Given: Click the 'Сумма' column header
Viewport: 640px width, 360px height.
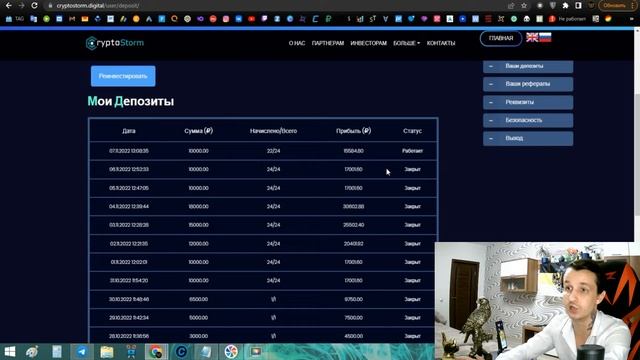Looking at the screenshot, I should (x=198, y=131).
